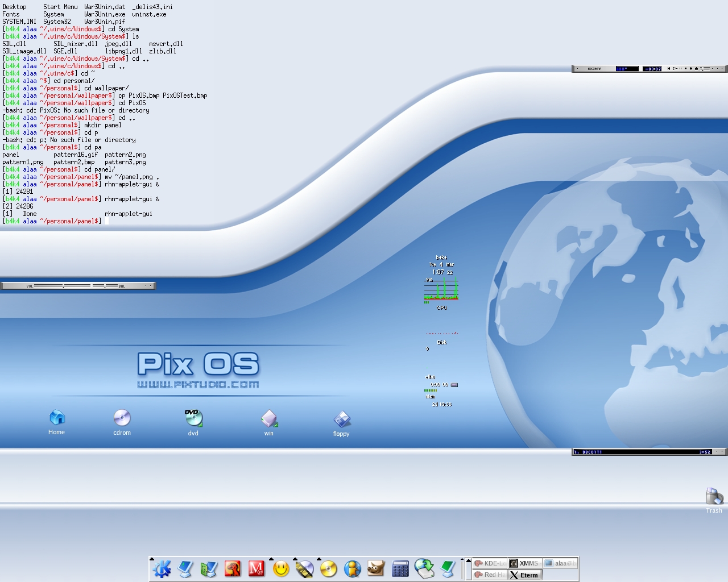Switch to the Red Ha taskbar entry
This screenshot has height=582, width=728.
click(x=489, y=575)
